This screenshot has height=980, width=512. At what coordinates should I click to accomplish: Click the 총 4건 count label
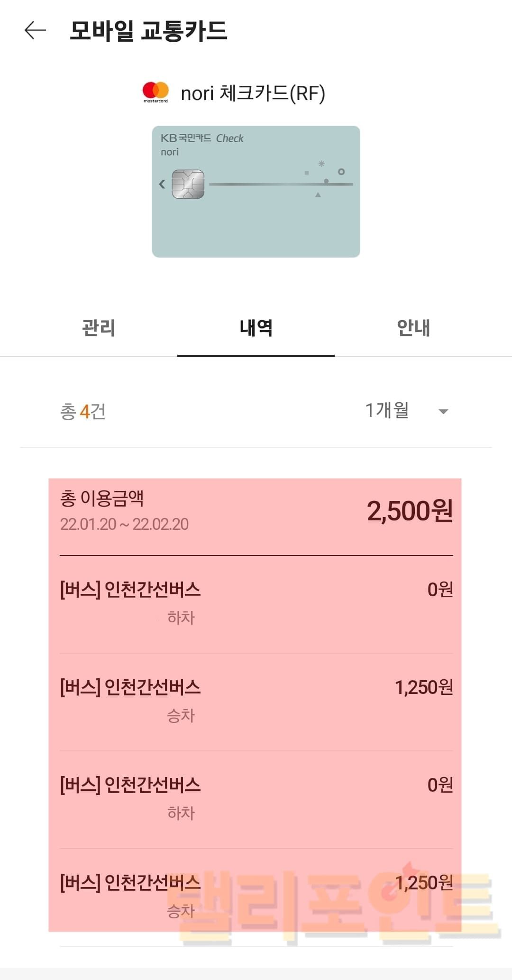(83, 412)
